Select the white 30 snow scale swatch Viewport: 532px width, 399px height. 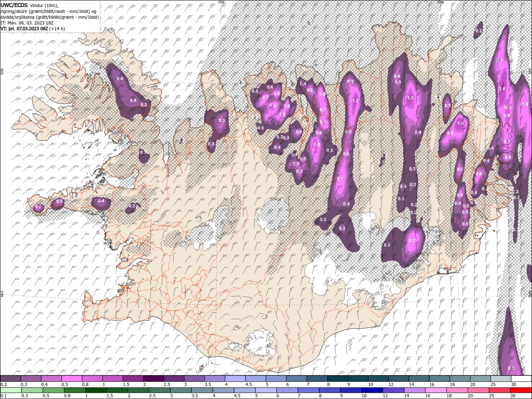click(521, 379)
